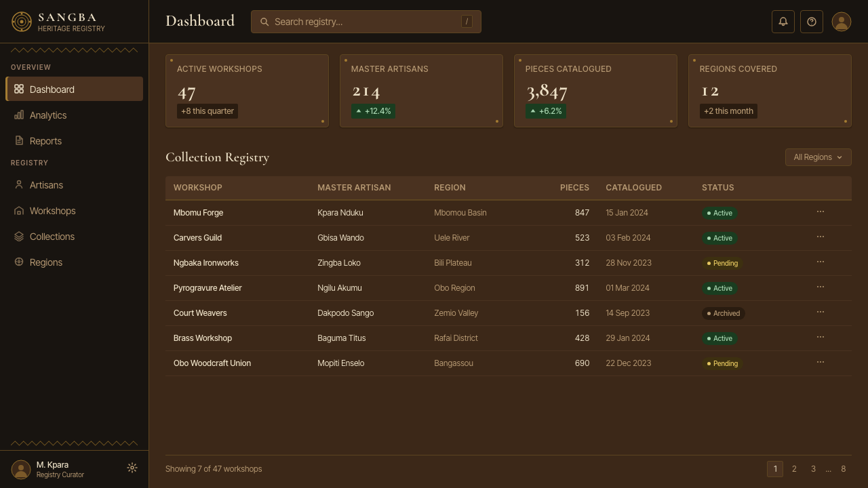Open Reports from the sidebar

coord(74,141)
